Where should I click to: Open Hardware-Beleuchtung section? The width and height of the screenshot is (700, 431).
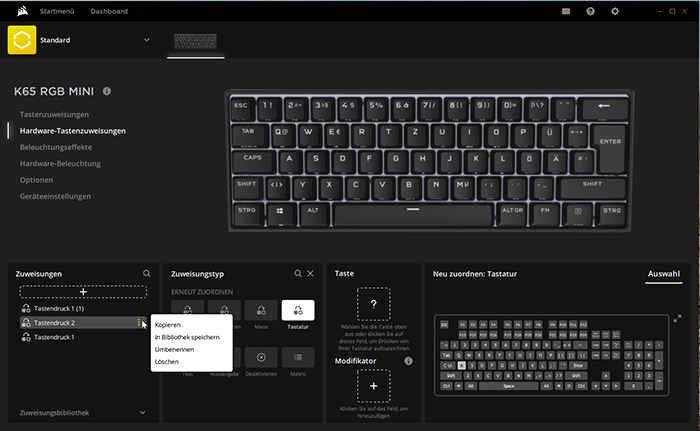pos(60,163)
